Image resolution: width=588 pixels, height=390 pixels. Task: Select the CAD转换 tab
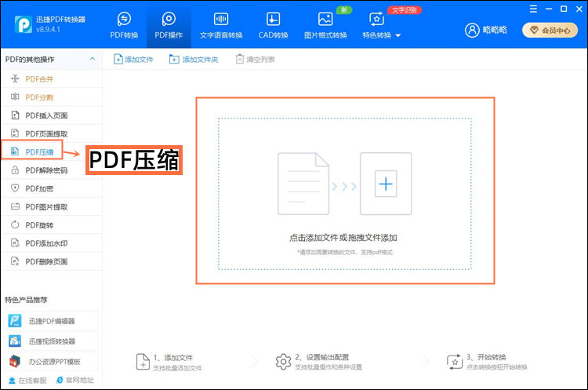[273, 26]
